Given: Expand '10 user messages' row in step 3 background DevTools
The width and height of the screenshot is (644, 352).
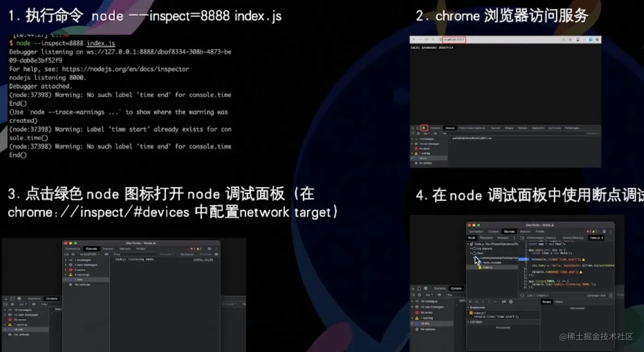Looking at the screenshot, I should (25, 315).
